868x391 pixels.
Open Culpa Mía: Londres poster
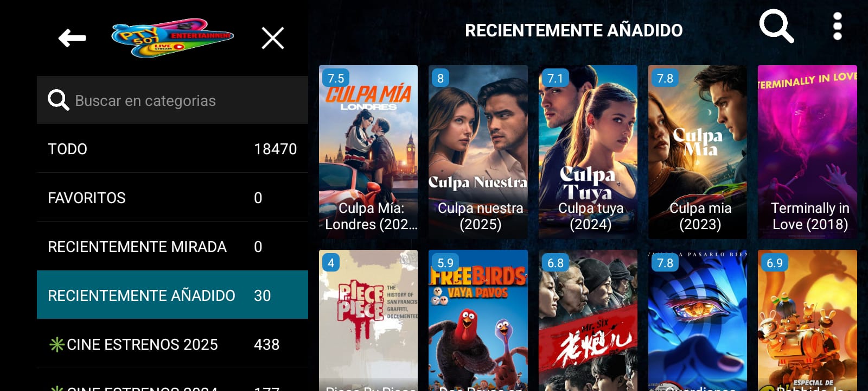coord(368,152)
